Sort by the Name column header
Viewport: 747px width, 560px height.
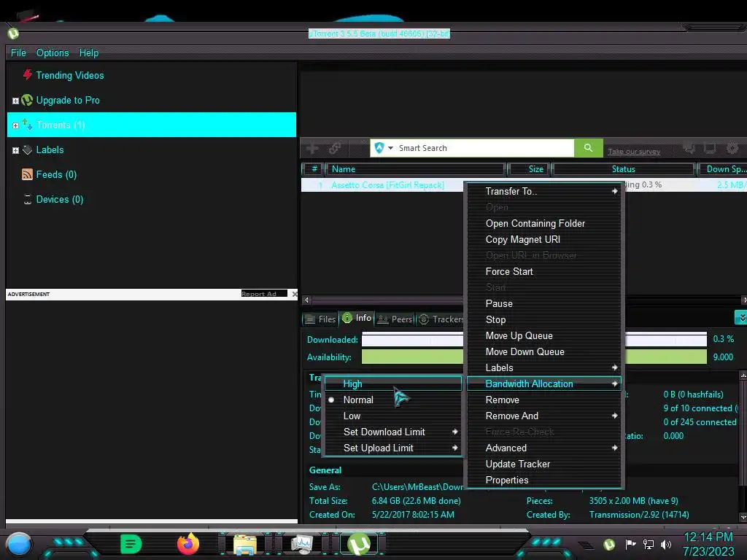click(x=415, y=169)
